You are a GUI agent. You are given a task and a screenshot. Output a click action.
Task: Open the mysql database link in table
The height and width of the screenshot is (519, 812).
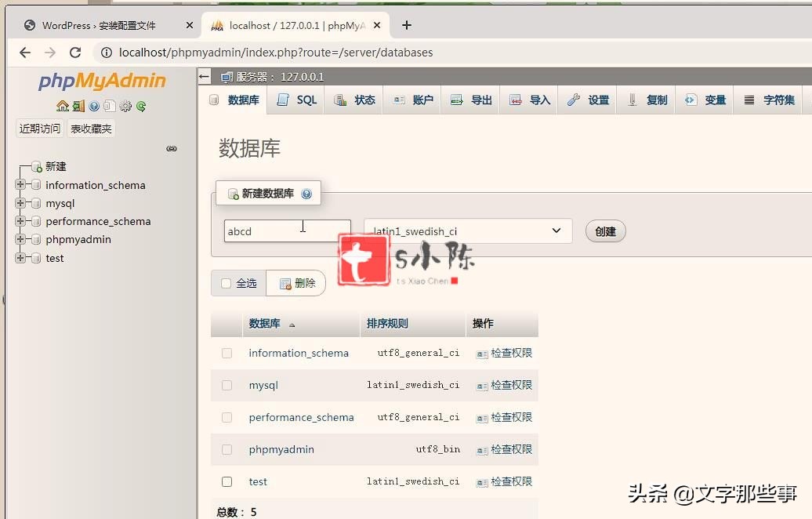click(x=263, y=386)
